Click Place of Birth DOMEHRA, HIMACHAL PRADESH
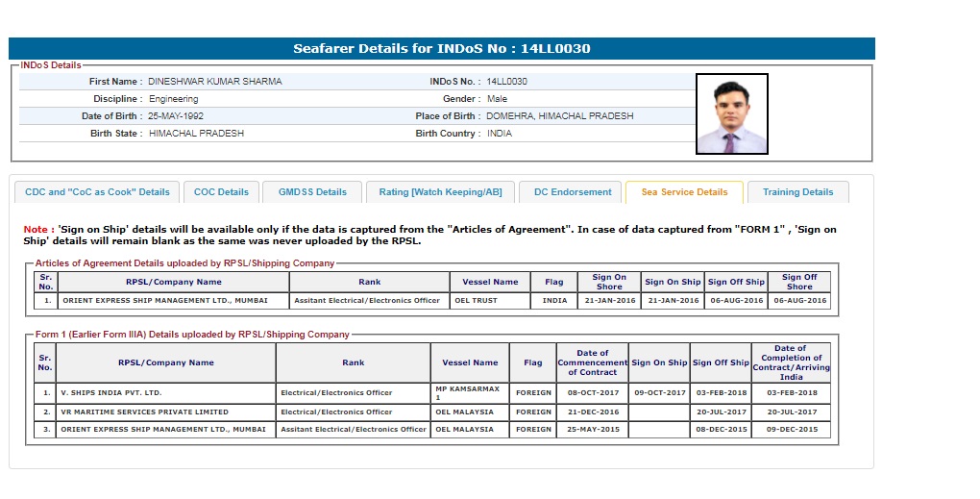 coord(559,116)
